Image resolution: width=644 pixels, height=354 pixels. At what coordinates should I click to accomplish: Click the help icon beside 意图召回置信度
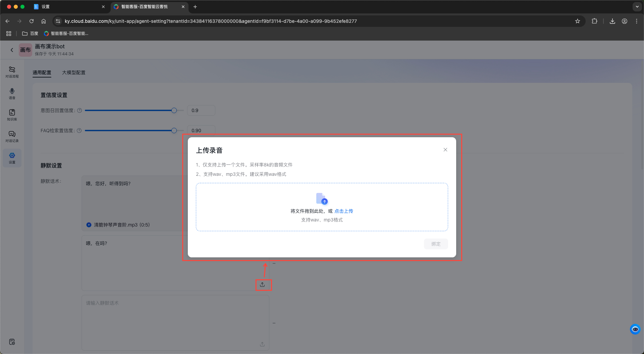(79, 110)
